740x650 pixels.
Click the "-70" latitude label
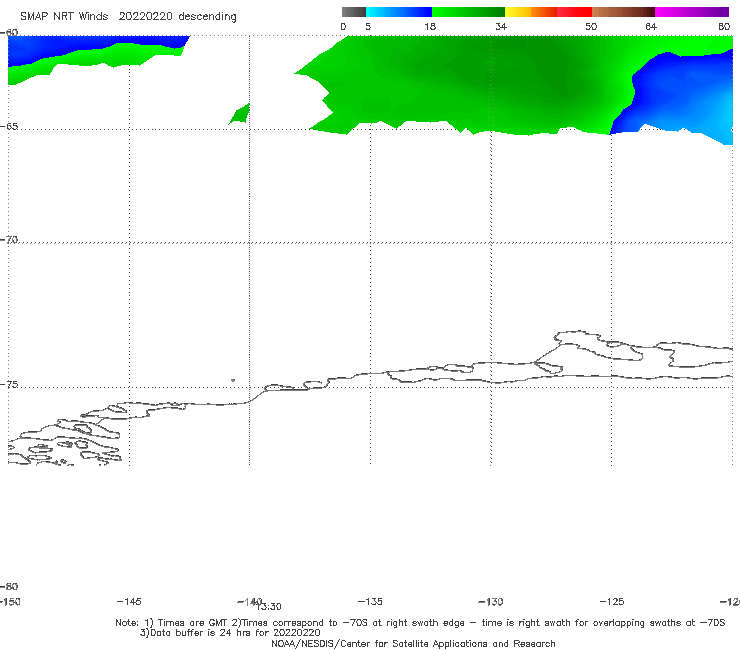[9, 240]
